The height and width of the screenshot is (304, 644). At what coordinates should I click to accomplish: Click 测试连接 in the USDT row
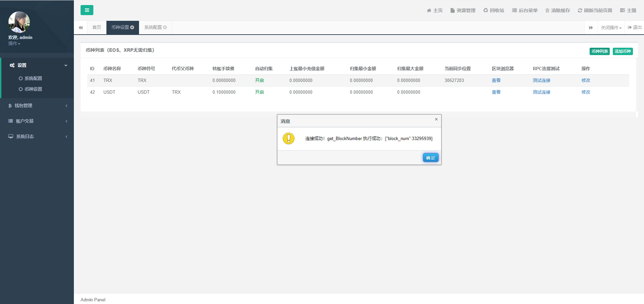[542, 92]
